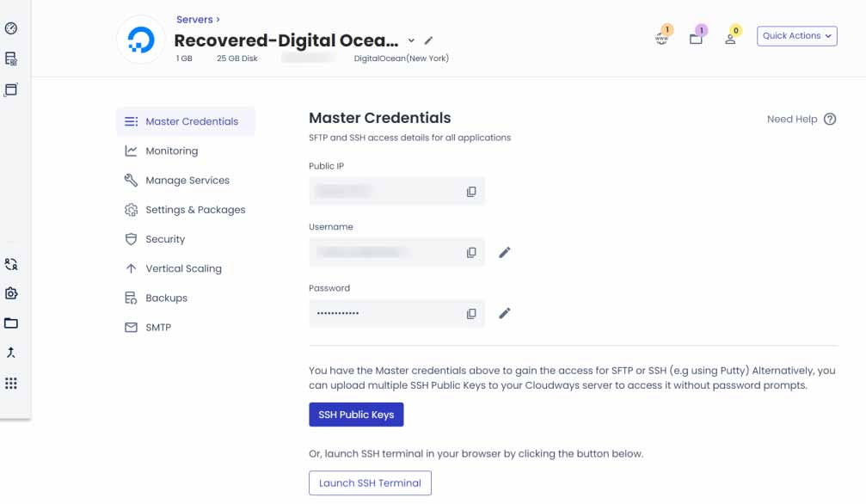Copy the Public IP to clipboard
This screenshot has width=866, height=504.
pyautogui.click(x=471, y=191)
